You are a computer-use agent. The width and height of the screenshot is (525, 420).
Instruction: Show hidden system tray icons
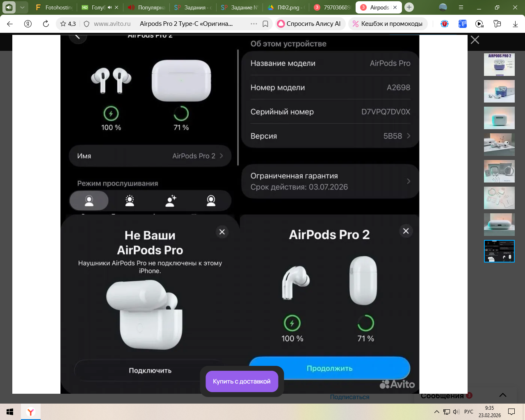click(x=436, y=412)
